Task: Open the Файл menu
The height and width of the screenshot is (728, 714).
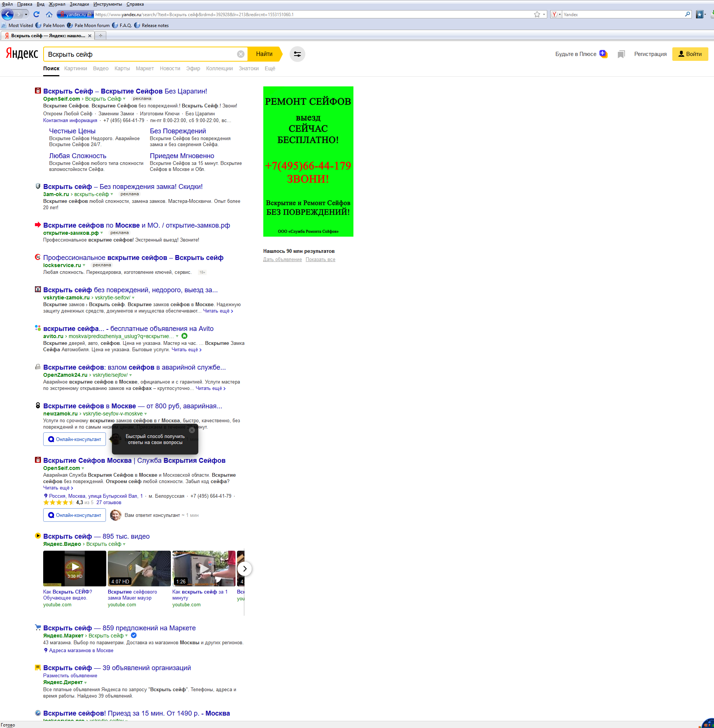Action: click(8, 4)
